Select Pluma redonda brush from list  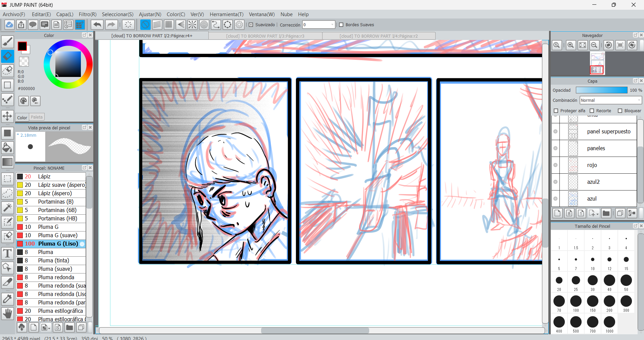coord(56,277)
